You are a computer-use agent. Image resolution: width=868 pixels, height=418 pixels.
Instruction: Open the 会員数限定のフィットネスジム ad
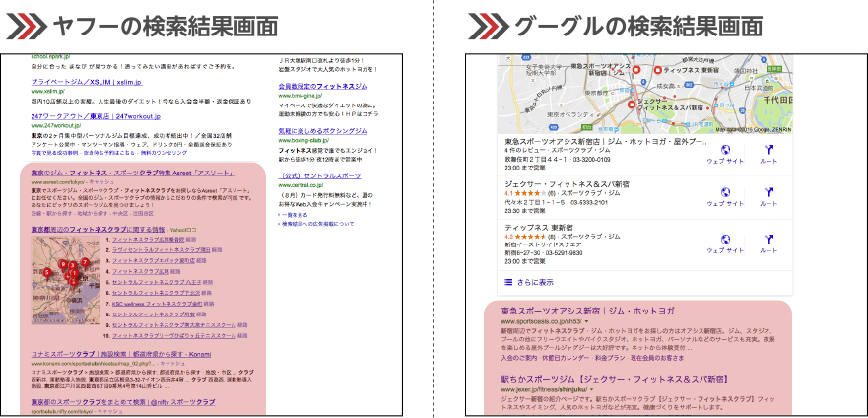pos(322,87)
